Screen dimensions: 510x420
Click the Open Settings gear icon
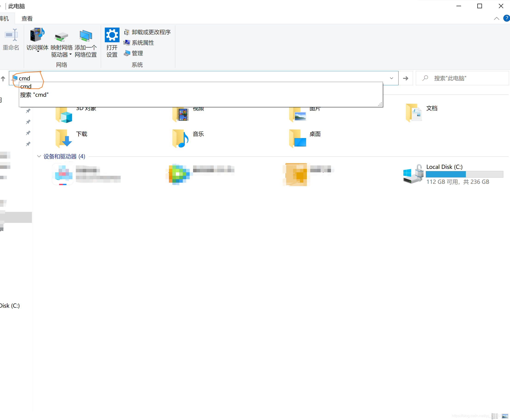pos(112,35)
